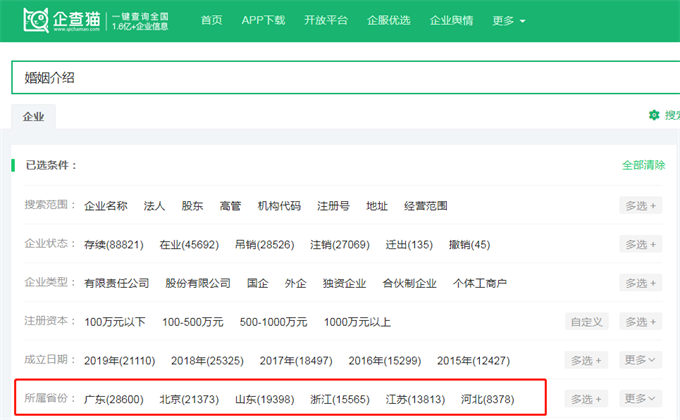Click the search field containing 婚姻介绍

tap(340, 78)
